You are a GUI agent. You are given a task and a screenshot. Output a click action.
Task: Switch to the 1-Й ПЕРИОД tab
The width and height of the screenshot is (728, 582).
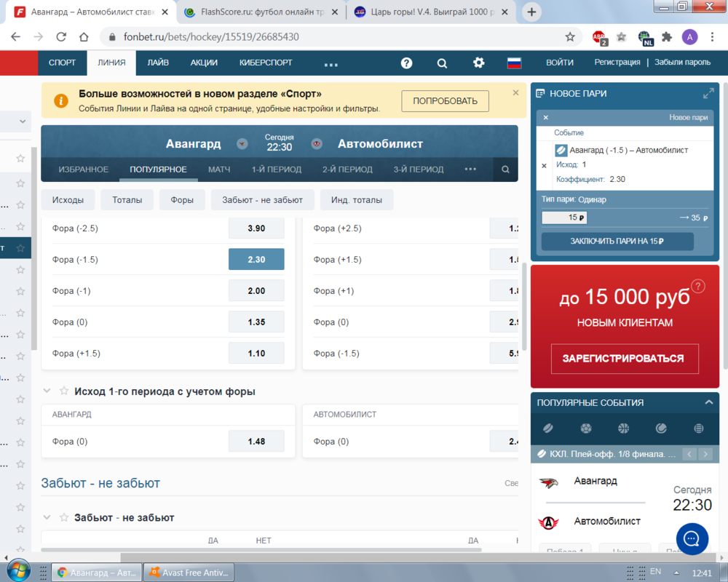pos(277,170)
